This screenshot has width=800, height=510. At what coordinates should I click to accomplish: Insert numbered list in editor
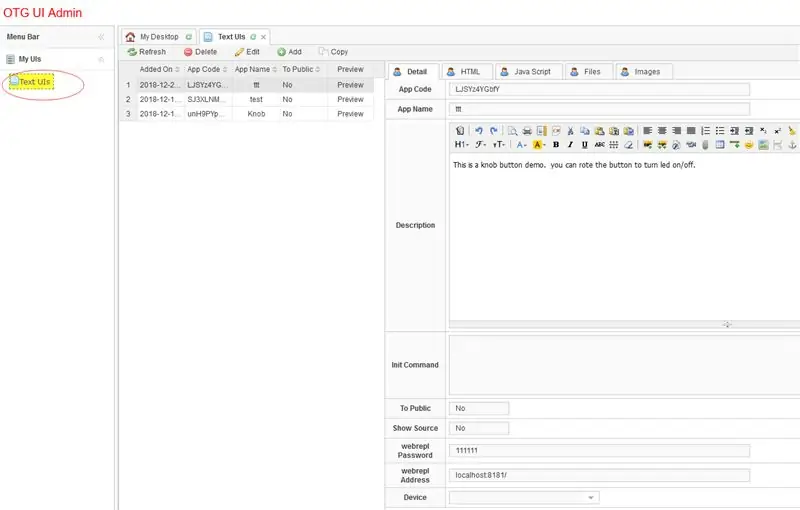point(706,131)
